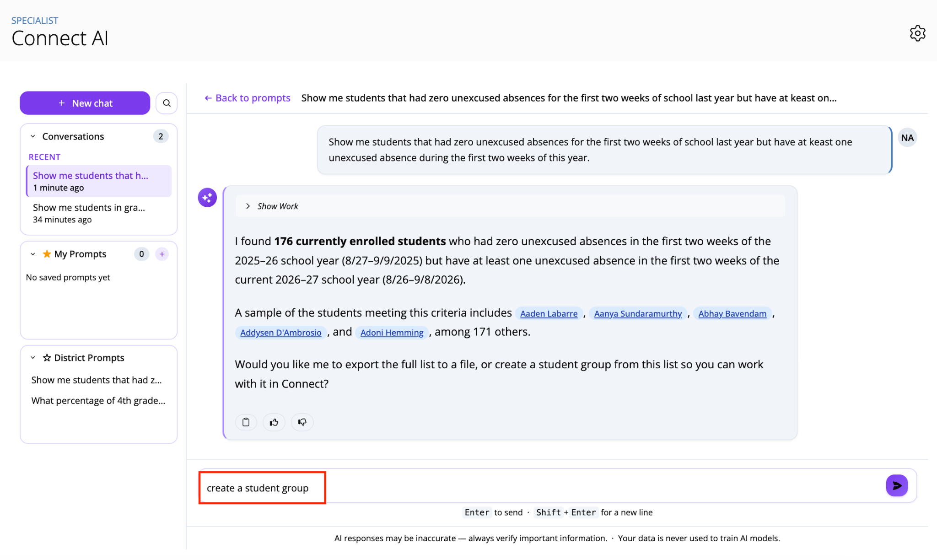Click the '176 currently enrolled students' bold text
Screen dimensions: 937x560
tap(360, 241)
